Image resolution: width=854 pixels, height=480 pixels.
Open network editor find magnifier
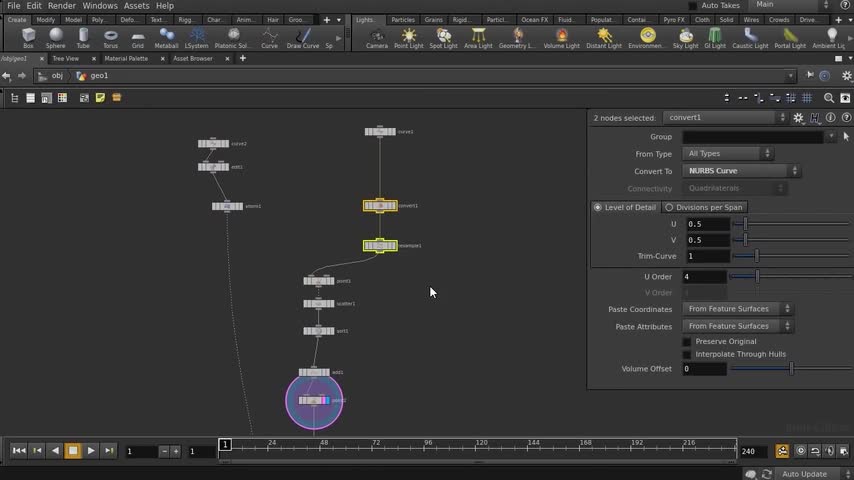point(828,98)
